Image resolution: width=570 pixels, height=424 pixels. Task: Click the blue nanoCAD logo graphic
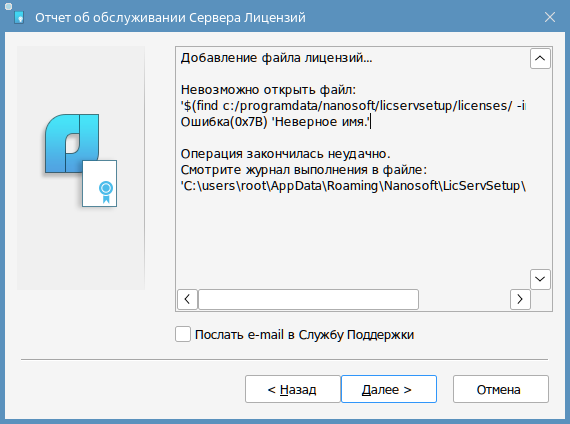click(72, 143)
